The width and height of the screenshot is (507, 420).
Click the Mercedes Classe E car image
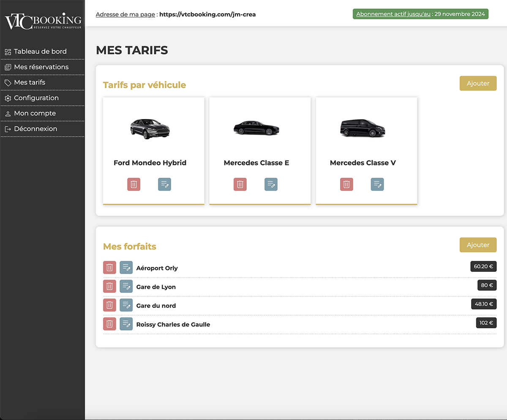point(256,128)
